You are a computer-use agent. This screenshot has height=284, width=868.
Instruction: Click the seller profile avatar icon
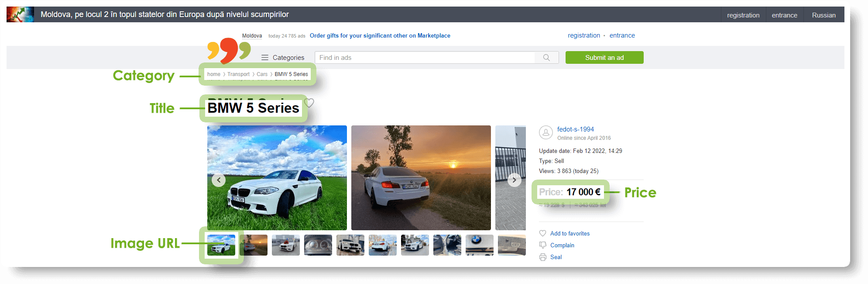(546, 132)
